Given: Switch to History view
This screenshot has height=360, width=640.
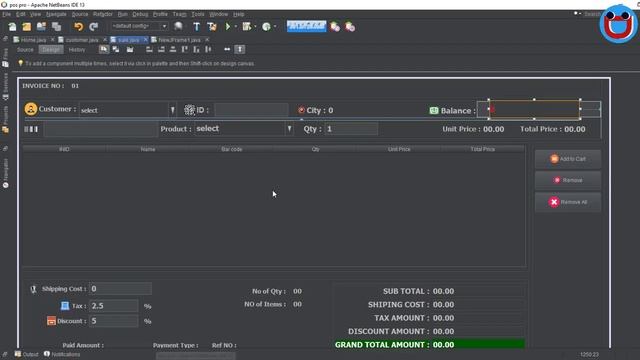Looking at the screenshot, I should [x=77, y=50].
